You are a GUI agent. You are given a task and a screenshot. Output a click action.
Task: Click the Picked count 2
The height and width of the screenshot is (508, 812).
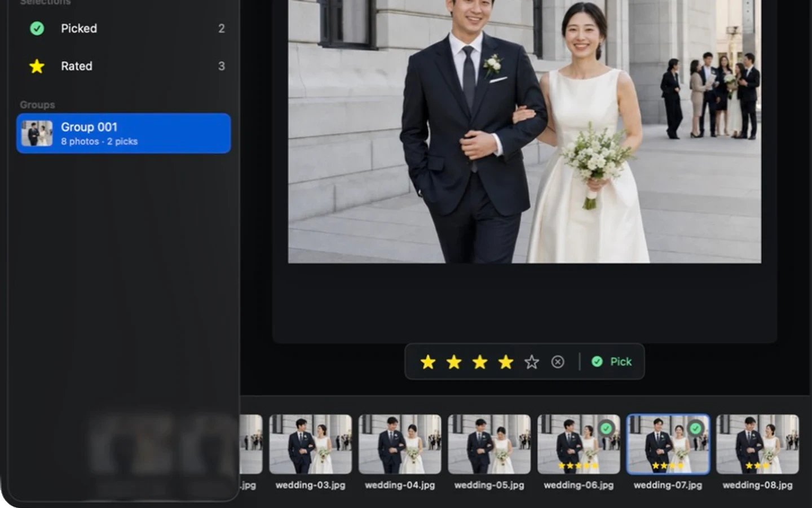(222, 28)
